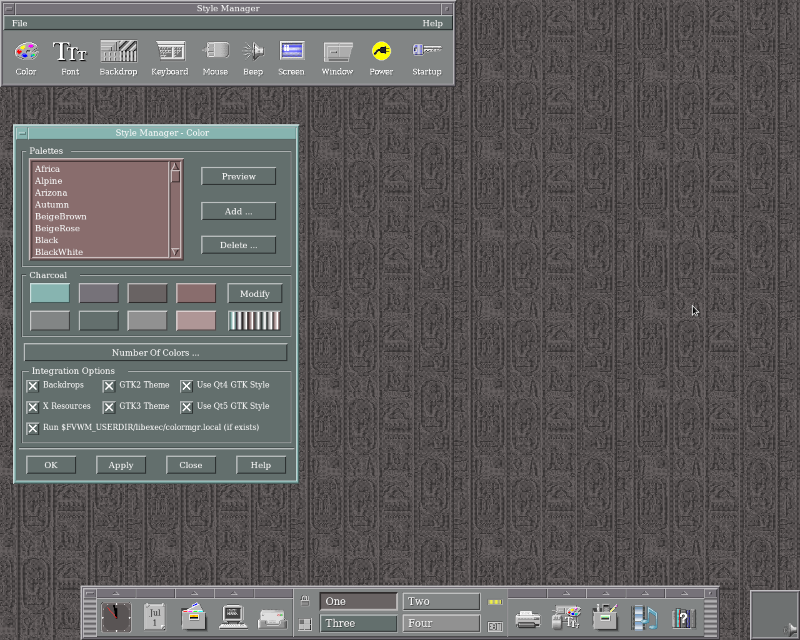Click the Preview button
This screenshot has width=800, height=640.
pyautogui.click(x=238, y=177)
